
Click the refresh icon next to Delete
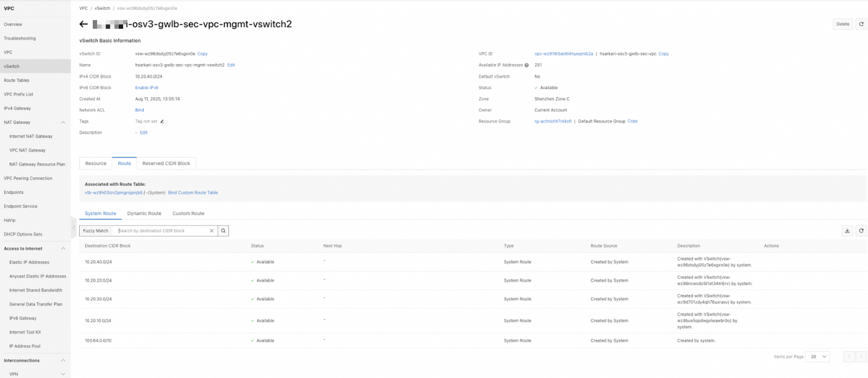(x=861, y=24)
